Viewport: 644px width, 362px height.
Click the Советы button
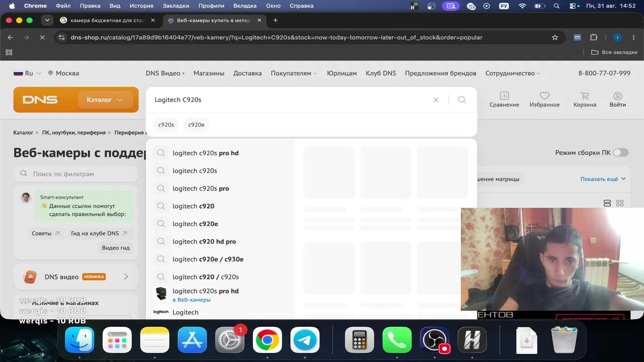[x=46, y=233]
